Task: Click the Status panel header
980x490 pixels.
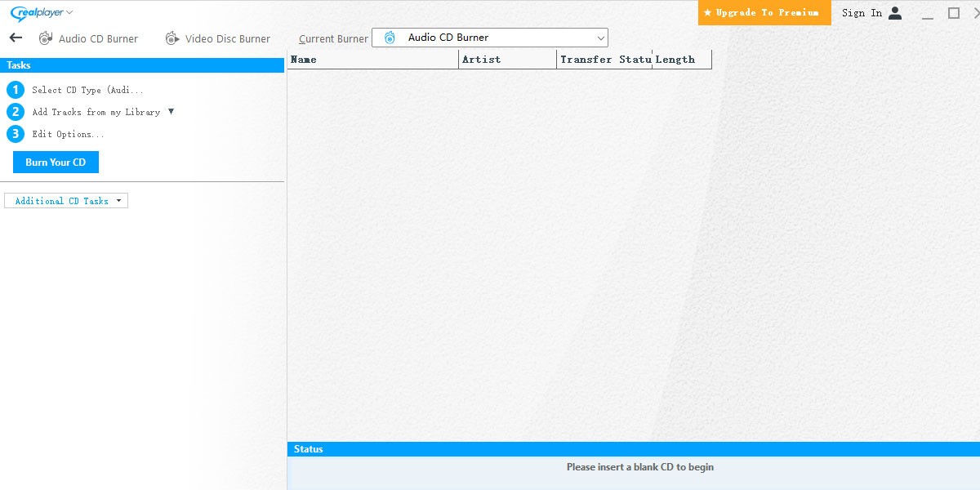Action: tap(634, 449)
